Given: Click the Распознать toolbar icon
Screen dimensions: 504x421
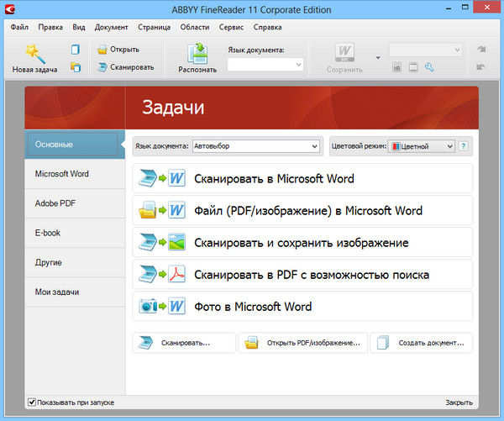Looking at the screenshot, I should coord(197,53).
